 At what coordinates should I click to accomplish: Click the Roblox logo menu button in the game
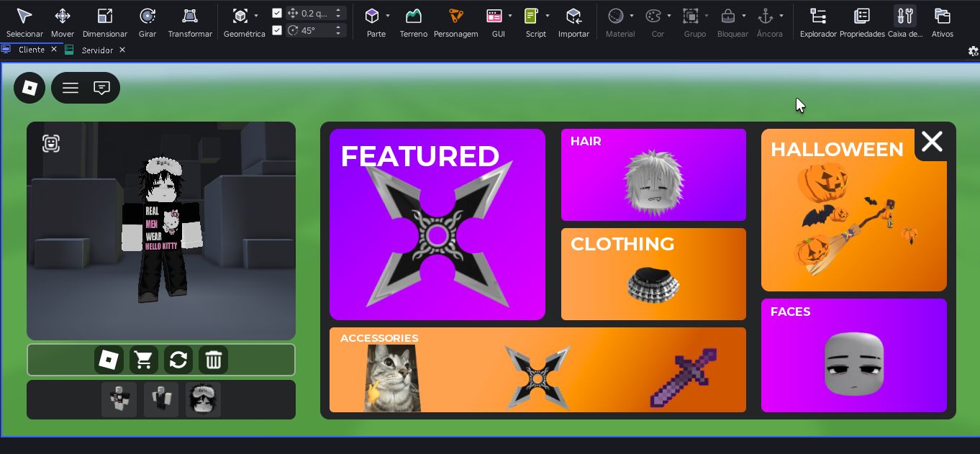(x=30, y=88)
